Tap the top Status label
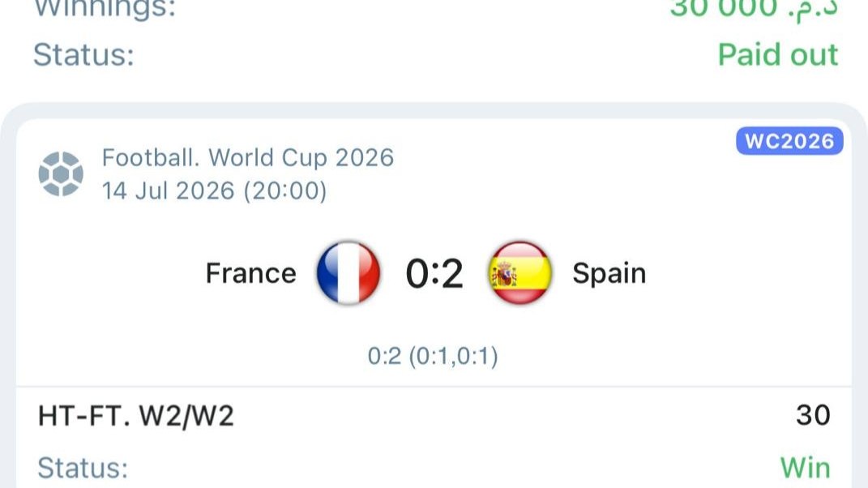Image resolution: width=868 pixels, height=488 pixels. (x=83, y=55)
